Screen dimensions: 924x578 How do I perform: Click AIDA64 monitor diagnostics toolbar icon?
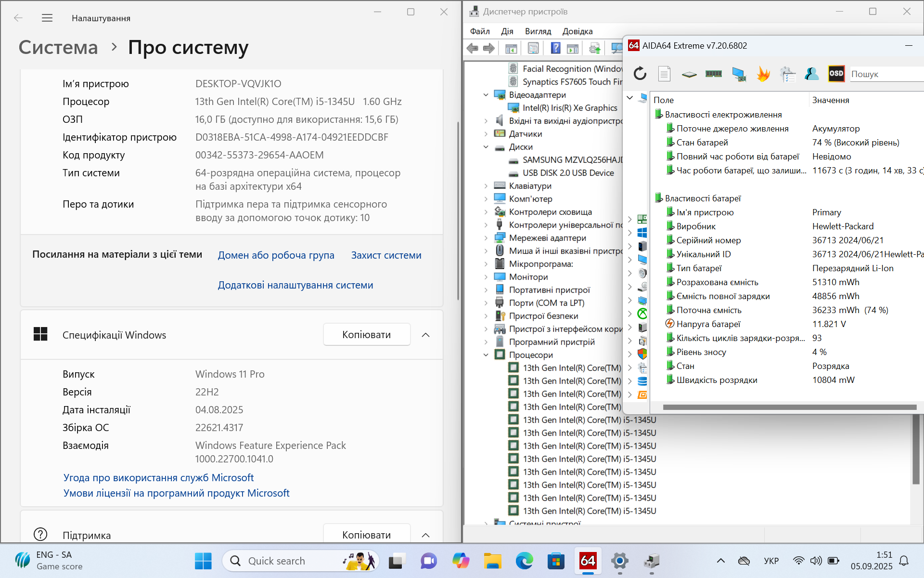(x=739, y=74)
